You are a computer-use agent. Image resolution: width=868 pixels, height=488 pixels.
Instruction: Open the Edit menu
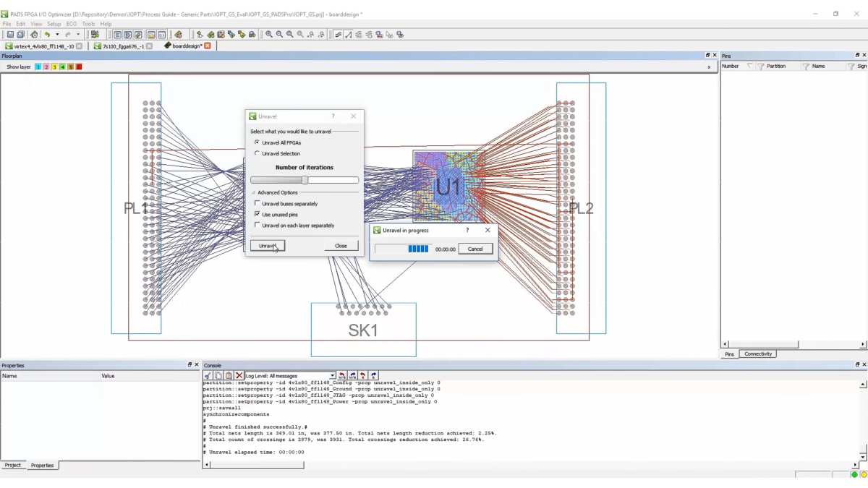click(x=21, y=24)
